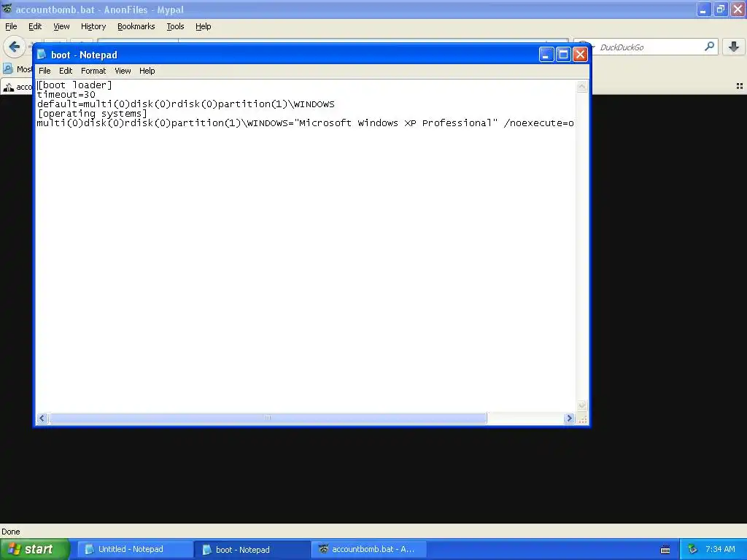Click the search magnifier icon in Mypal
Screen dimensions: 747x560
point(709,46)
